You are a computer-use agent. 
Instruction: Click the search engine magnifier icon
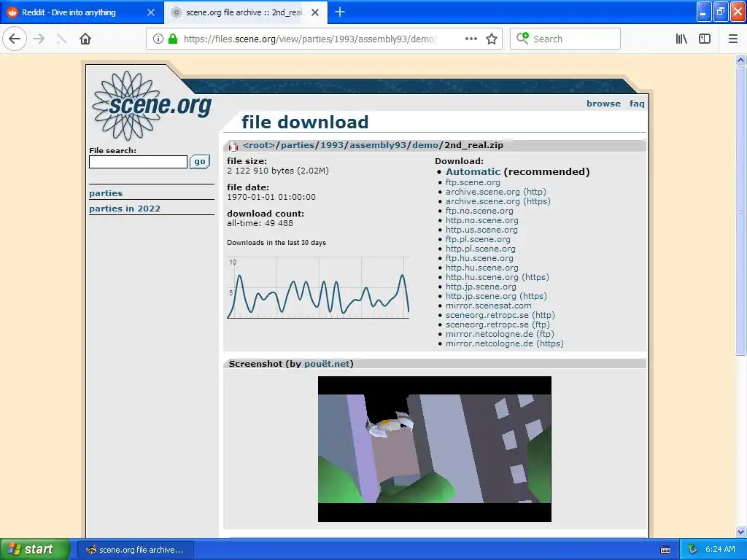(x=522, y=38)
